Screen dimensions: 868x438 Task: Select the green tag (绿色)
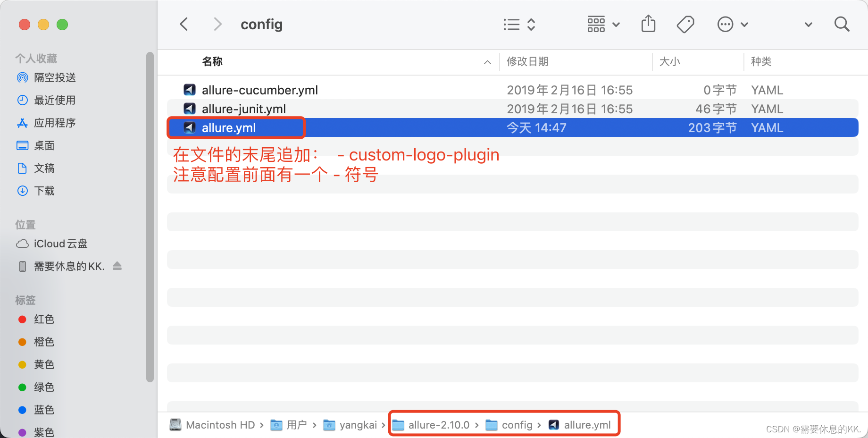36,387
